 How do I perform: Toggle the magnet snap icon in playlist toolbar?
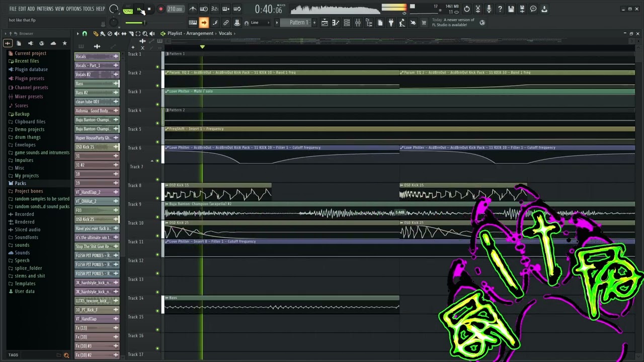pos(85,34)
